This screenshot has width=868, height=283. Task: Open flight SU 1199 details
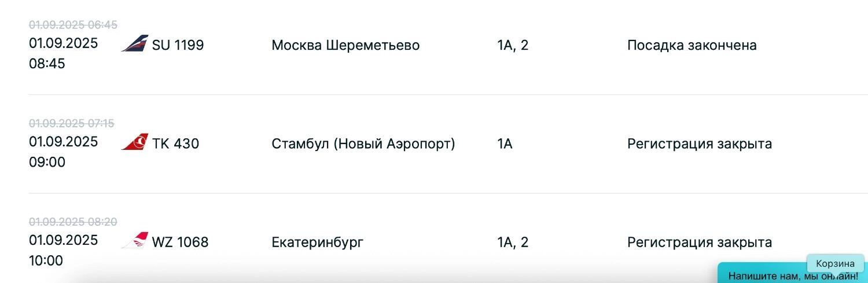178,45
